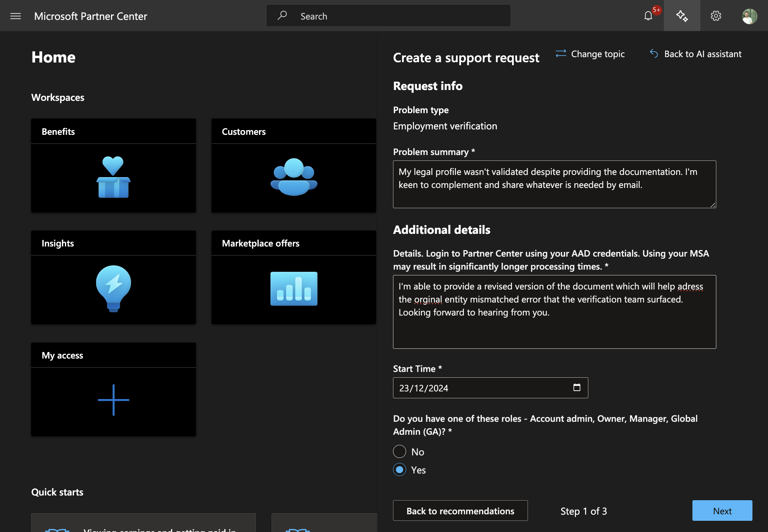Viewport: 768px width, 532px height.
Task: Click the Employment verification problem type text
Action: [445, 126]
